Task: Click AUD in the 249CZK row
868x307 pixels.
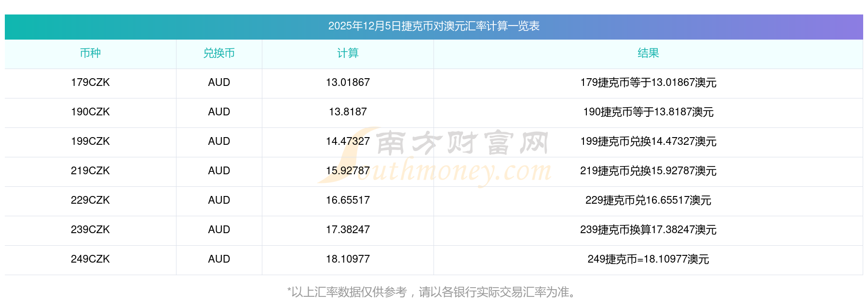Action: point(219,259)
